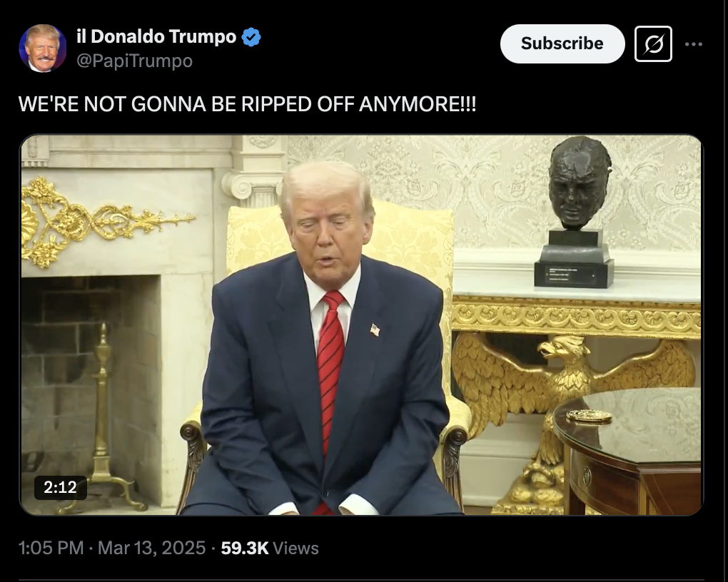Play the embedded Oval Office video
The width and height of the screenshot is (728, 582).
361,325
